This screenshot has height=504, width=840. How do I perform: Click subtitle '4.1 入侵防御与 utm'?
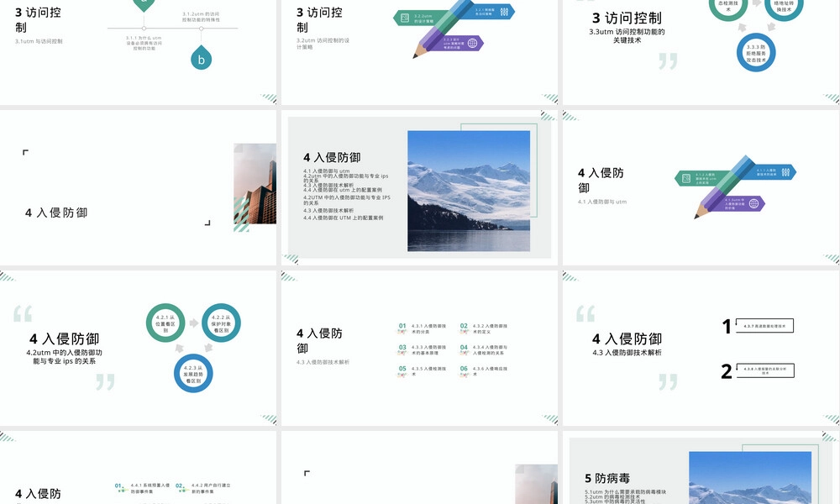point(602,202)
